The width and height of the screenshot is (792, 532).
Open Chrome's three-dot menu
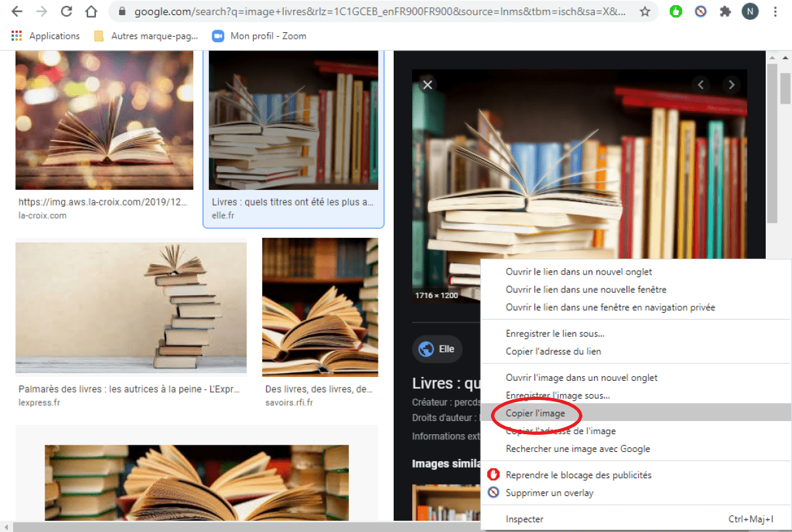(776, 11)
